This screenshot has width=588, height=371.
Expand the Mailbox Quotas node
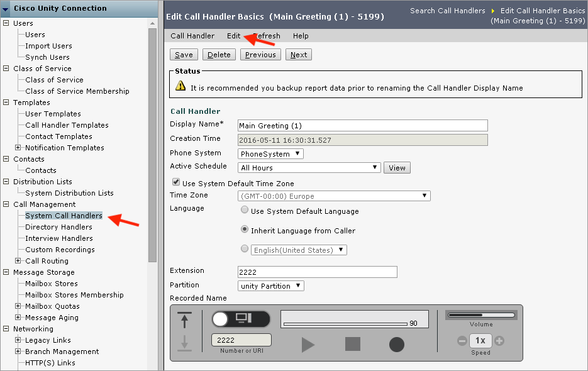pyautogui.click(x=18, y=306)
